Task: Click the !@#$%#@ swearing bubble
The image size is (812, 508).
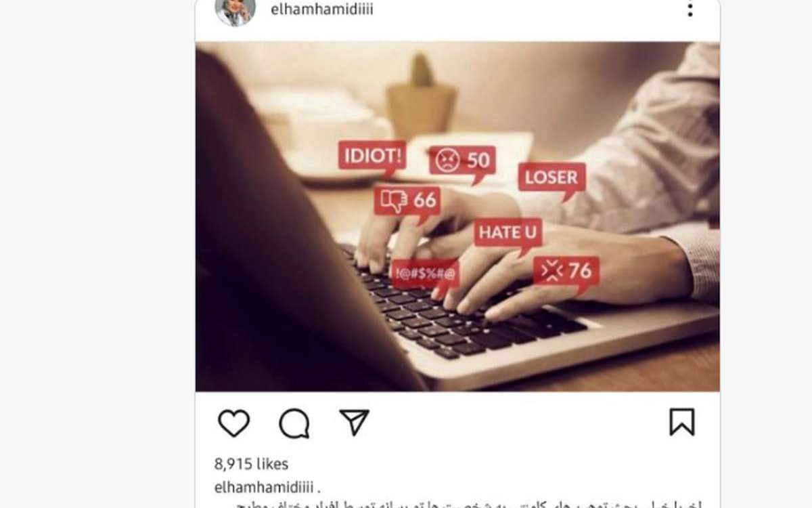Action: coord(425,276)
